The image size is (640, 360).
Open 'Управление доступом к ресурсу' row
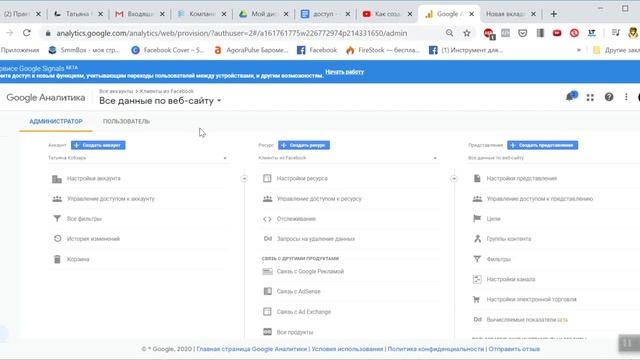349,199
